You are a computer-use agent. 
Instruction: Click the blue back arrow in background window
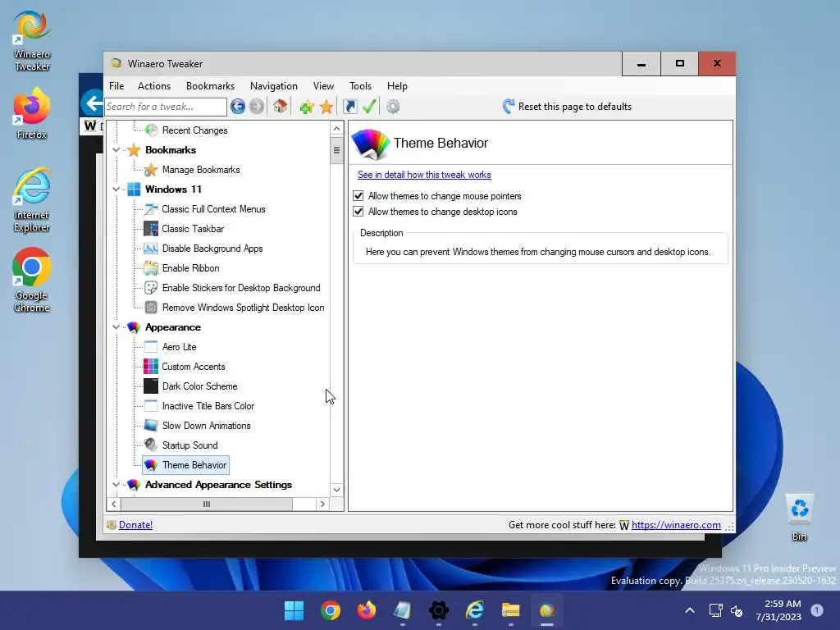point(94,103)
